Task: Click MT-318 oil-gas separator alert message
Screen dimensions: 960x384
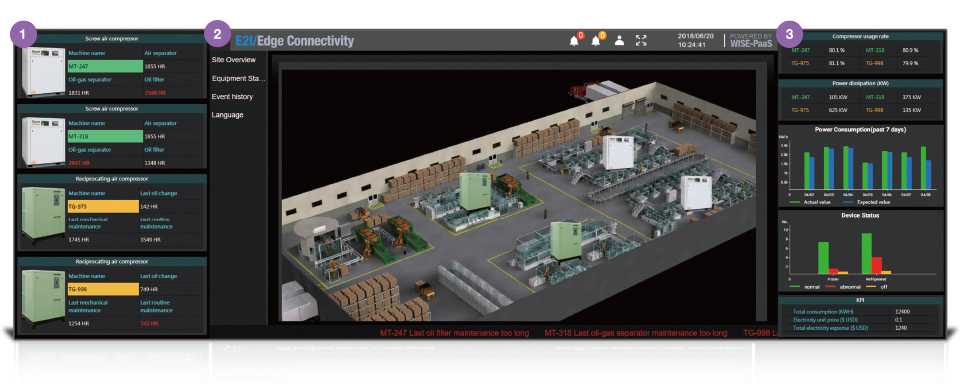Action: pyautogui.click(x=636, y=333)
